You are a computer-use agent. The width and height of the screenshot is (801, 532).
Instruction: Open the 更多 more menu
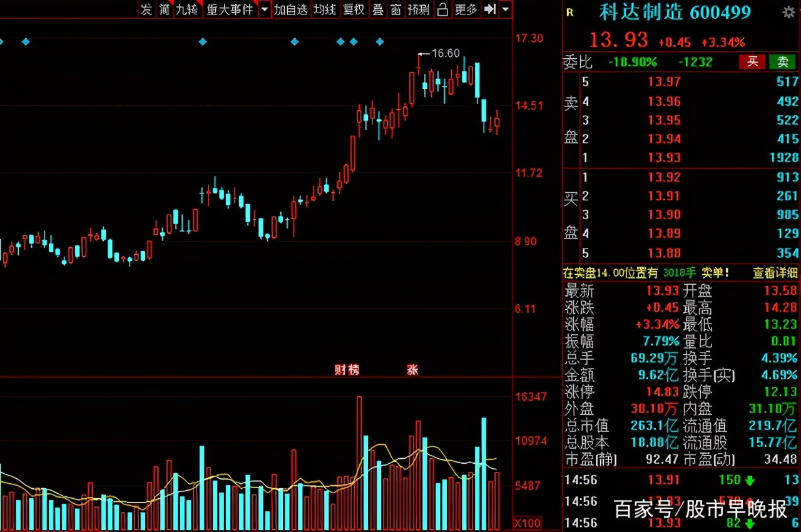466,9
